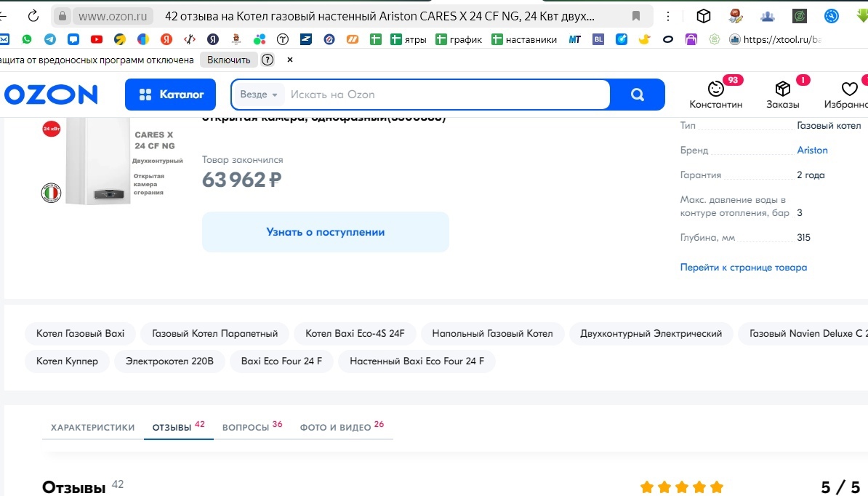
Task: Open the code brackets bookmark icon
Action: tap(189, 39)
